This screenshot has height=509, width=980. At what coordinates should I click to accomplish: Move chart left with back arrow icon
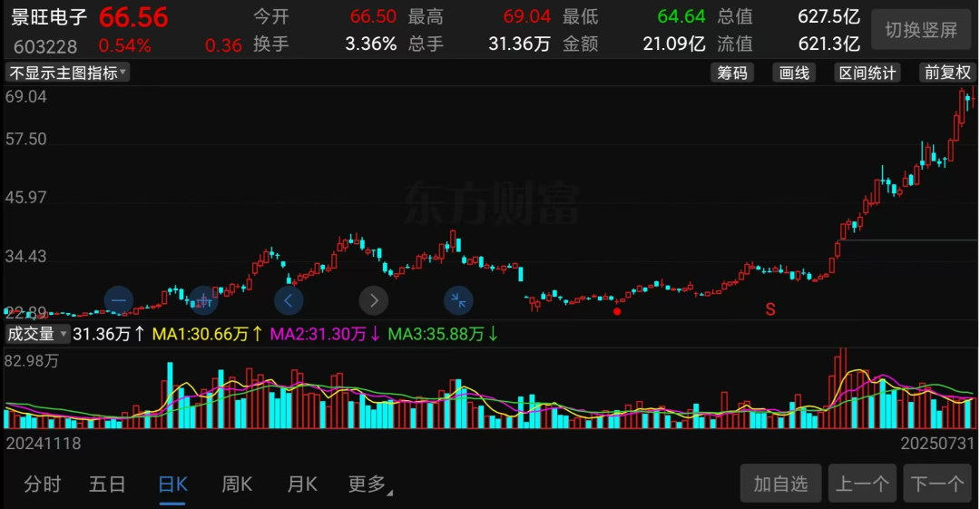click(x=289, y=301)
